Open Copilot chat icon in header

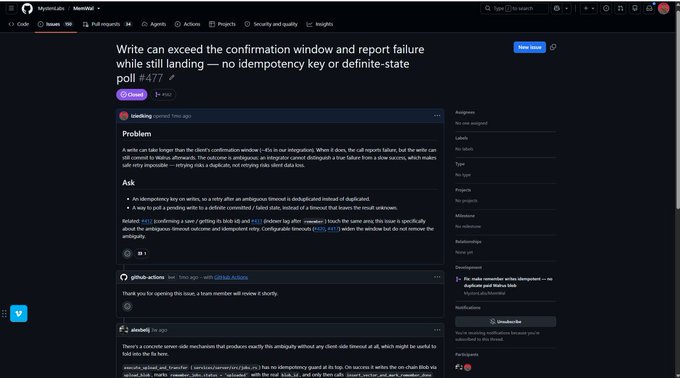coord(557,8)
